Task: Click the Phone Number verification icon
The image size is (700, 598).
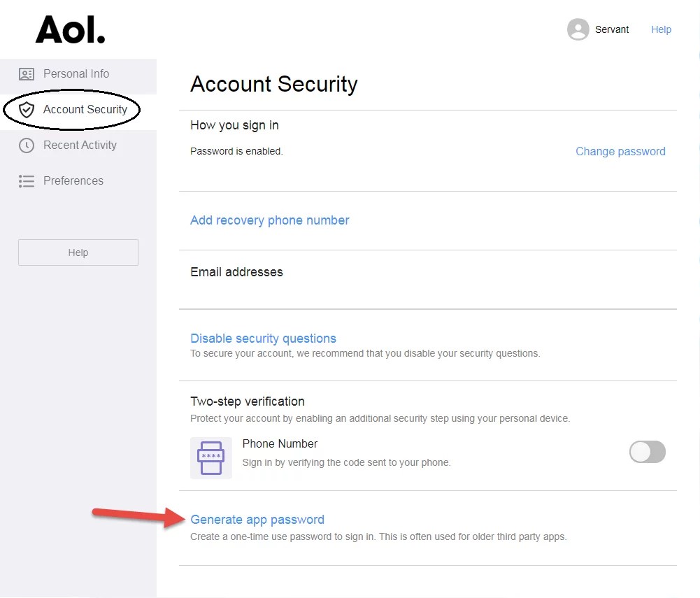Action: coord(211,458)
